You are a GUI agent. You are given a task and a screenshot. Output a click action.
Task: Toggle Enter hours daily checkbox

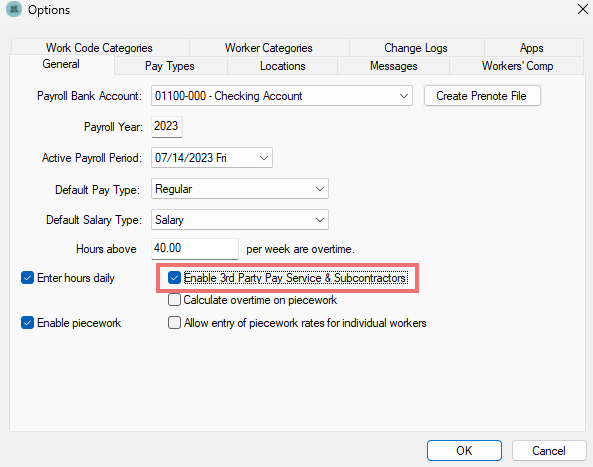click(x=28, y=278)
